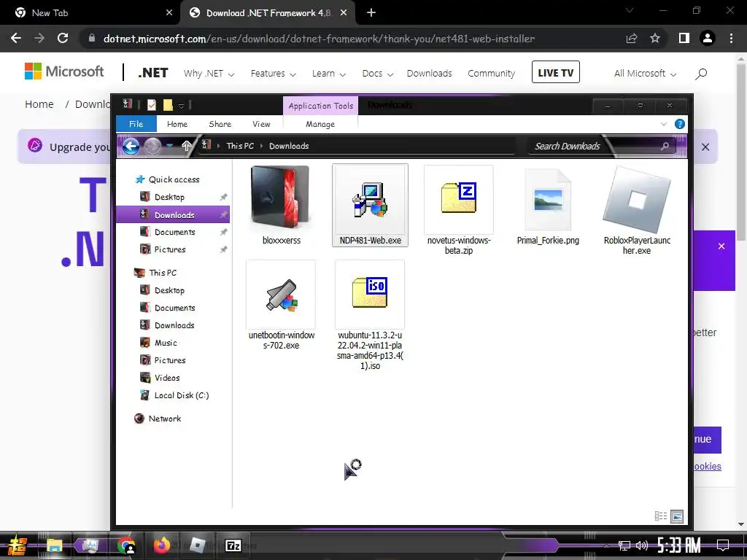Open the View ribbon tab

coord(261,124)
